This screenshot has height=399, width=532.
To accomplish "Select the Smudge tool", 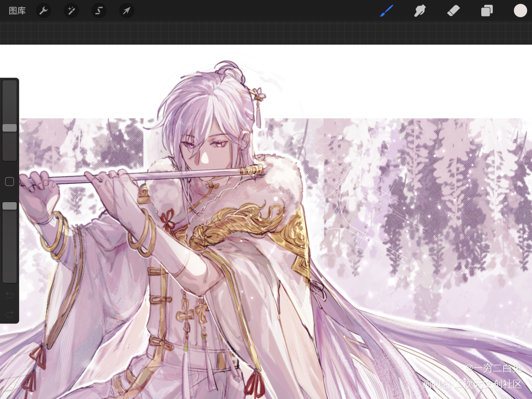I will point(420,11).
